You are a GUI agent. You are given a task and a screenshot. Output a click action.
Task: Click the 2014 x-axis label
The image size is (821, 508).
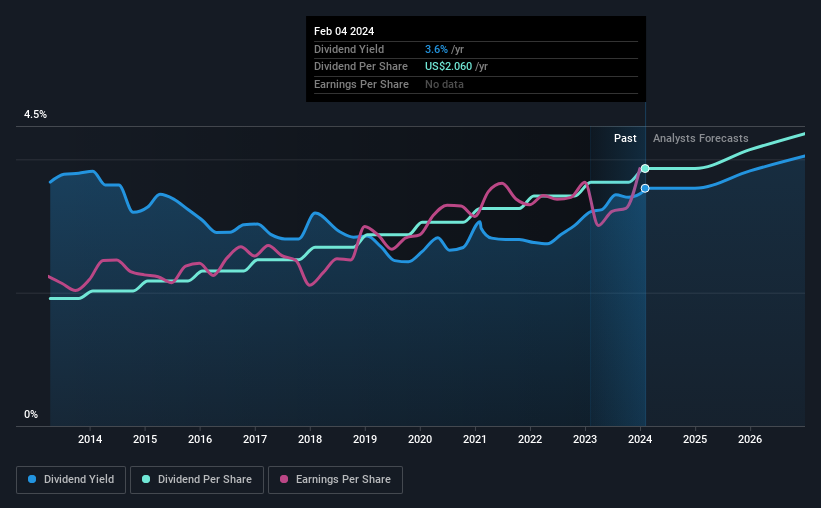(x=90, y=439)
